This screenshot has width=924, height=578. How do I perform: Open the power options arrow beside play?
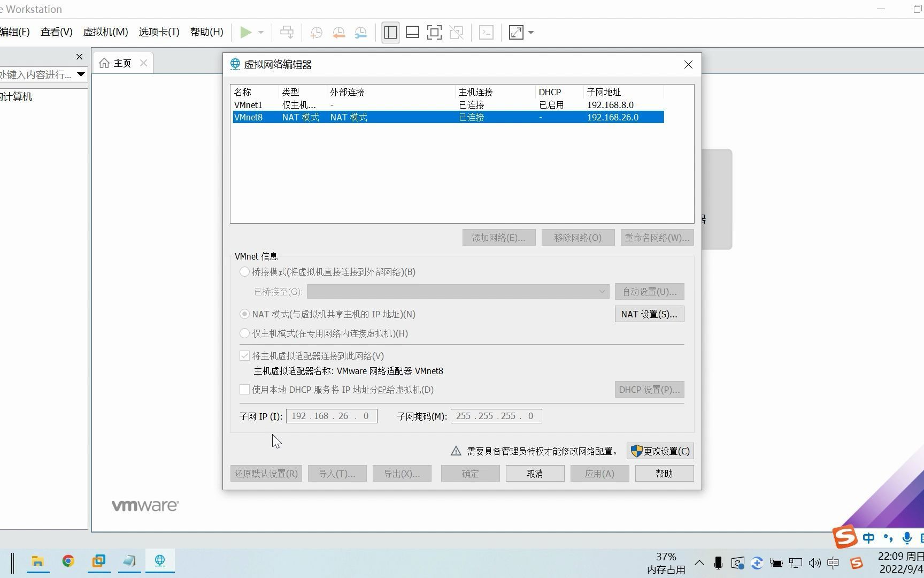pyautogui.click(x=261, y=33)
